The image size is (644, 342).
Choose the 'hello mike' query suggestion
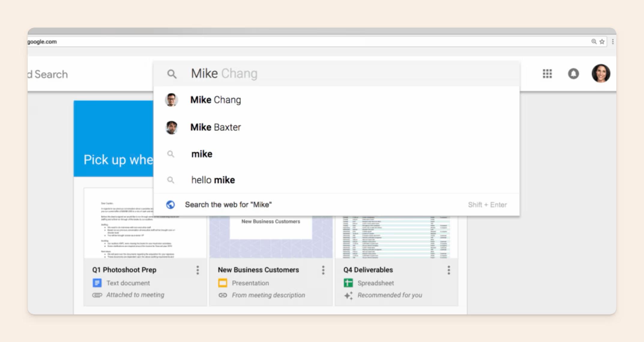336,180
